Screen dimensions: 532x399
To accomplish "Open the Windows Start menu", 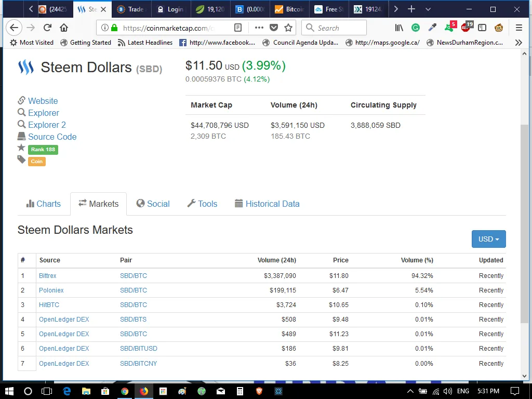I will 9,391.
